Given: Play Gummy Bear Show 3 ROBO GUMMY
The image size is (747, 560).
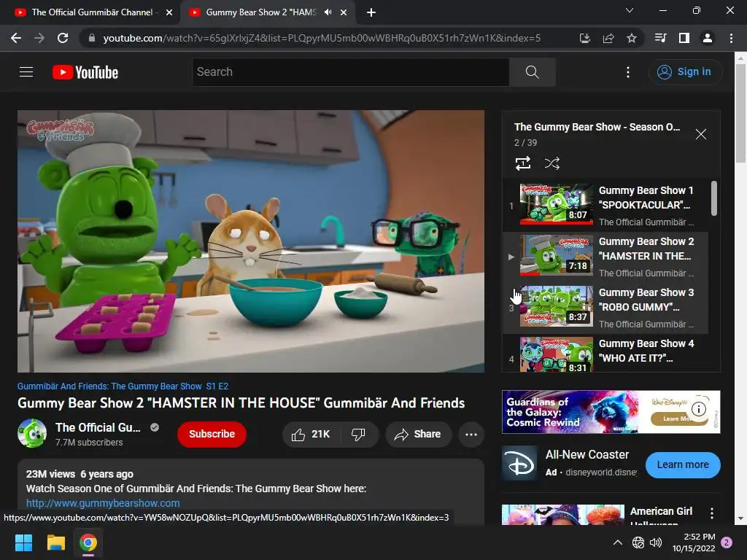Looking at the screenshot, I should pyautogui.click(x=605, y=308).
